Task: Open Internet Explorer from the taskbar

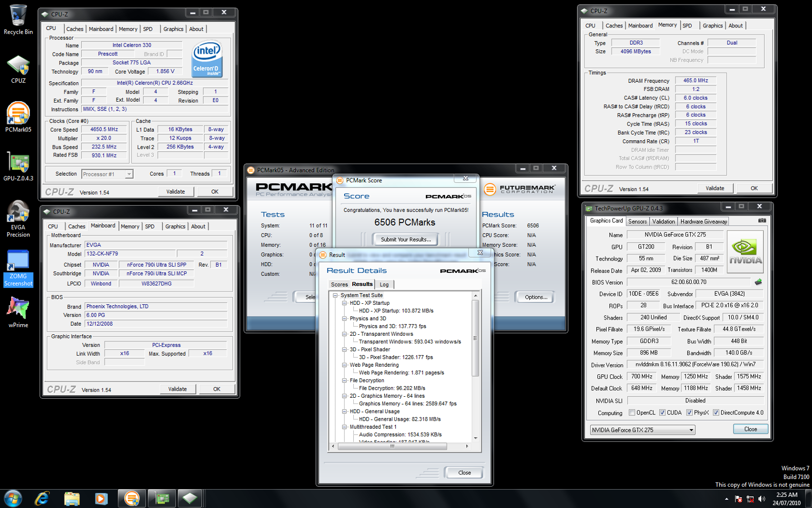Action: [42, 498]
